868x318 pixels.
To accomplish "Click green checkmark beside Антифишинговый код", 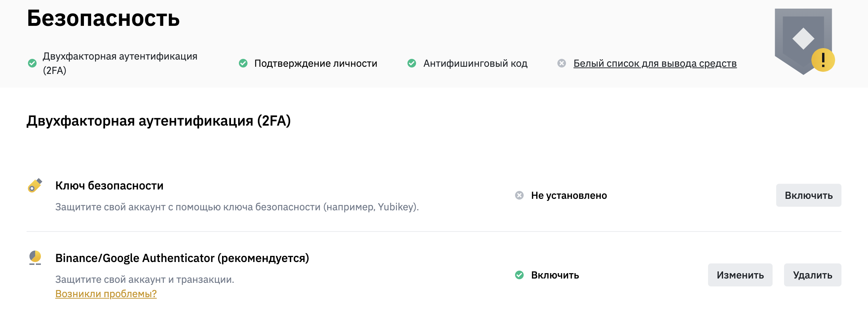I will pos(412,63).
